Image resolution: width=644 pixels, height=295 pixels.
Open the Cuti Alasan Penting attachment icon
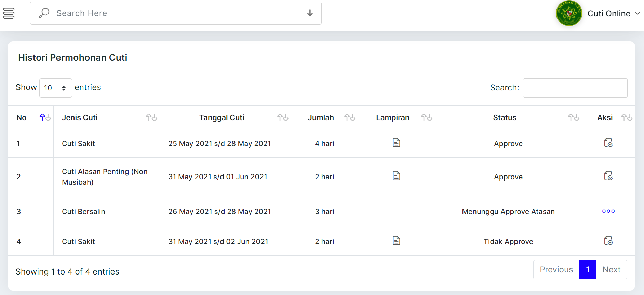click(396, 175)
